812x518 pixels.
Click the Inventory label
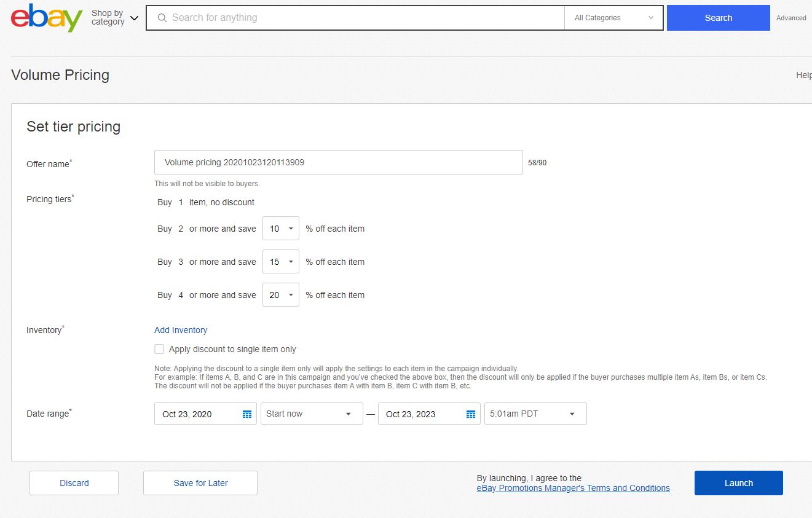(45, 329)
